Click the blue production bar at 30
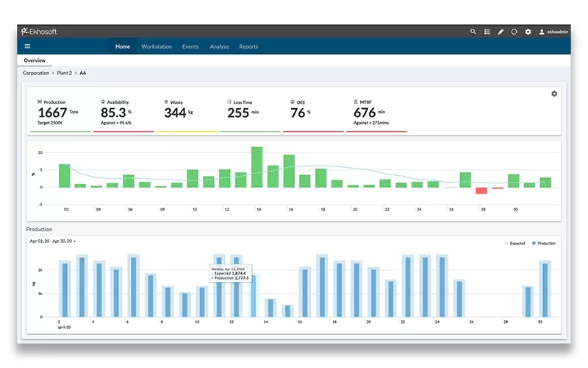This screenshot has height=368, width=588. click(x=545, y=290)
